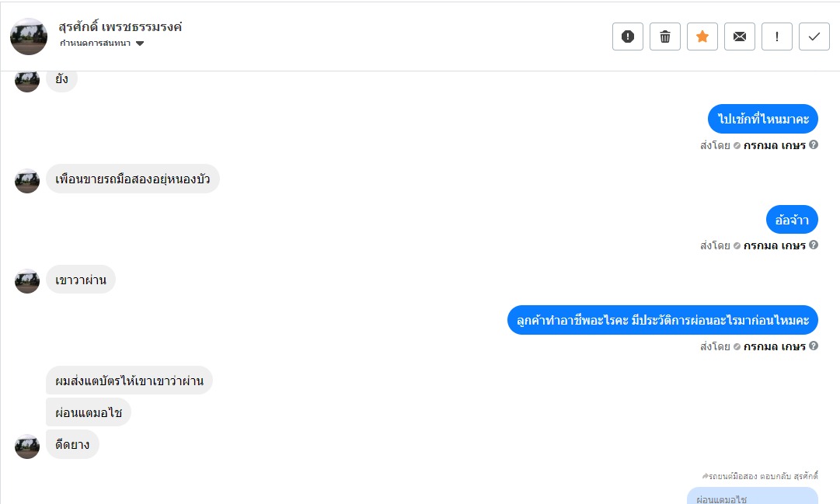Delete the conversation with the trash icon

coord(665,36)
